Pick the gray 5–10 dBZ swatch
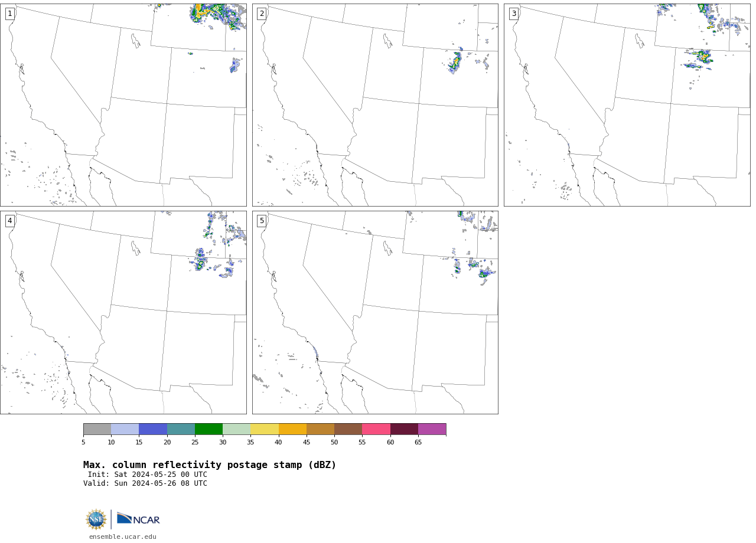This screenshot has height=543, width=756. click(97, 429)
